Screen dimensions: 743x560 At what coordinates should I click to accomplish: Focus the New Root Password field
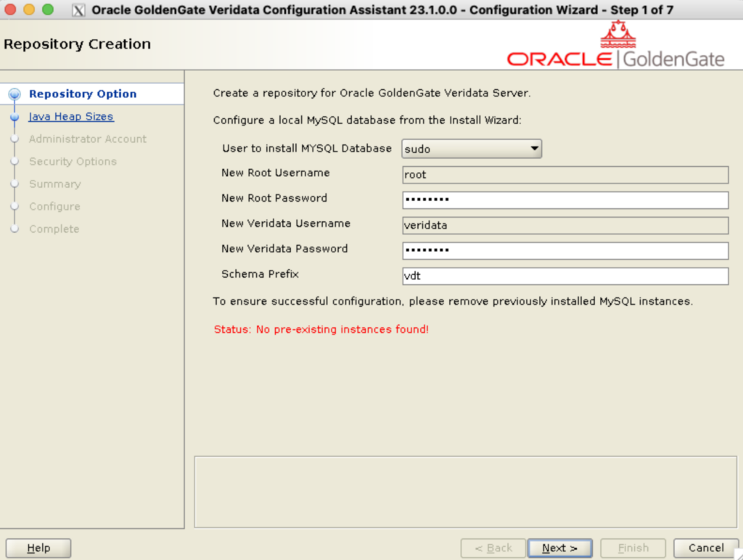(x=565, y=200)
